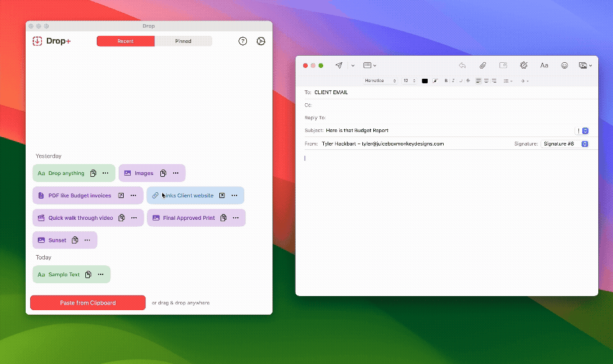Click the To field with CLIENT EMAIL
Viewport: 613px width, 364px height.
447,92
